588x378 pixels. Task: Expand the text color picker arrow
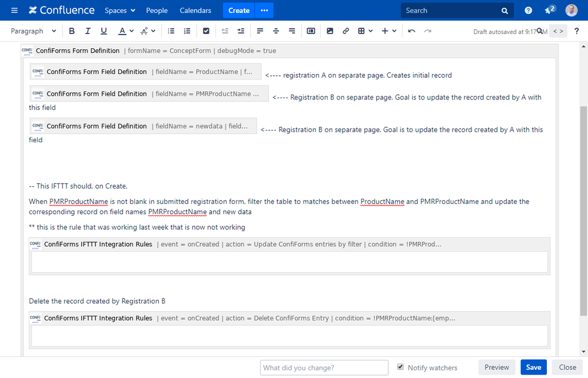click(x=132, y=31)
